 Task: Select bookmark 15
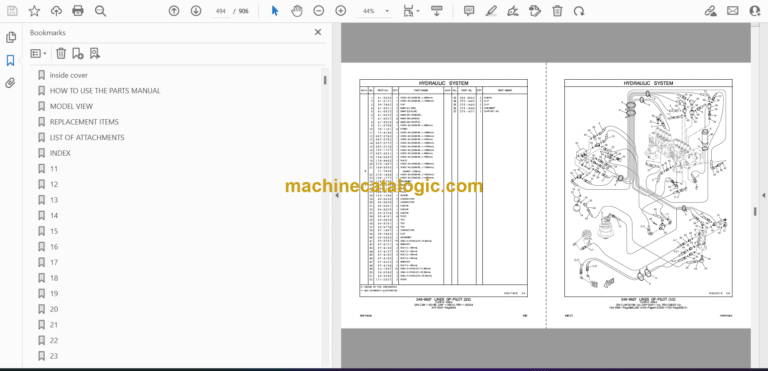(x=53, y=231)
